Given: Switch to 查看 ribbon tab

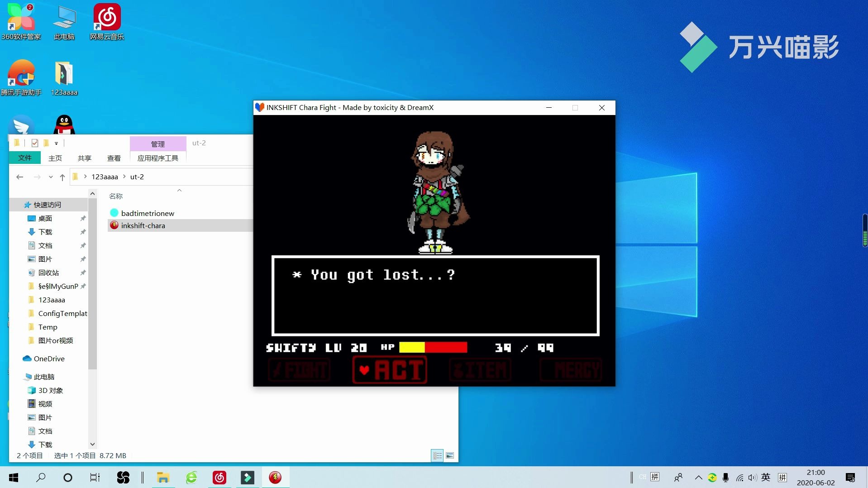Looking at the screenshot, I should point(114,158).
